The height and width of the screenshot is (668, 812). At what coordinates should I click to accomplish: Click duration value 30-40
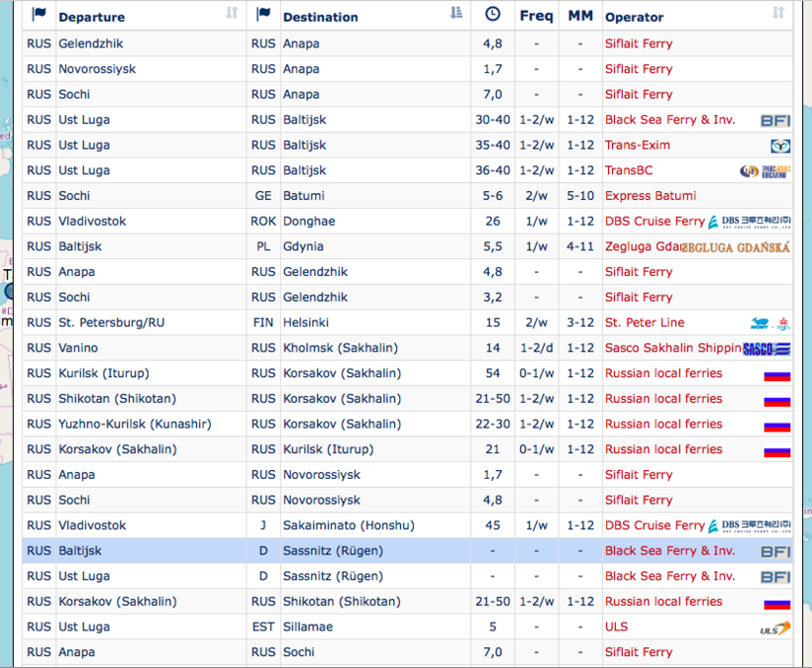pos(492,120)
